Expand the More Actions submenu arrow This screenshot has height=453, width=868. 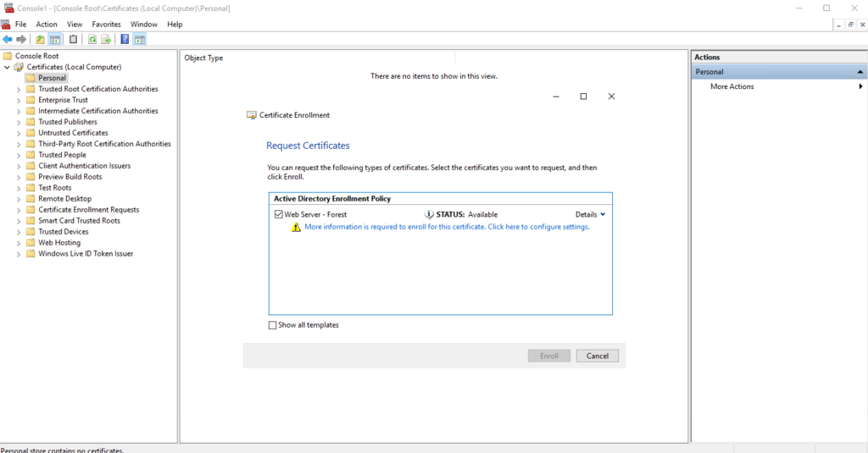860,86
